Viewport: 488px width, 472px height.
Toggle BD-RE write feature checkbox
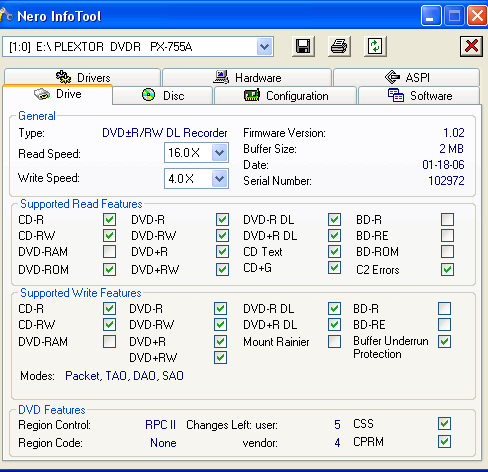444,324
